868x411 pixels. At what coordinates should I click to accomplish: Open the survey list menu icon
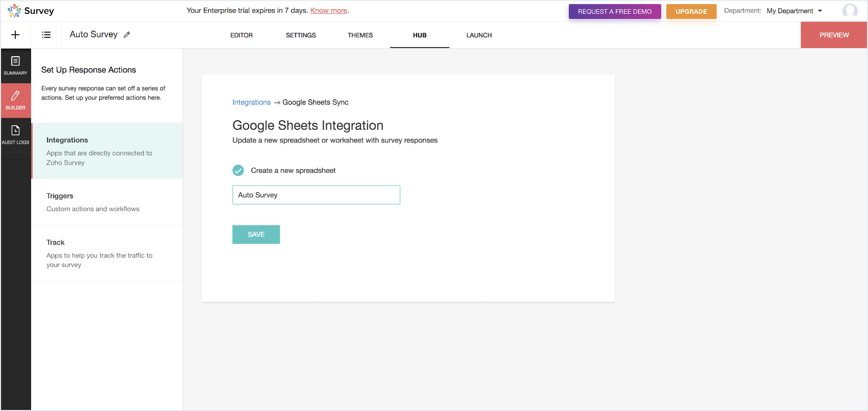(46, 35)
